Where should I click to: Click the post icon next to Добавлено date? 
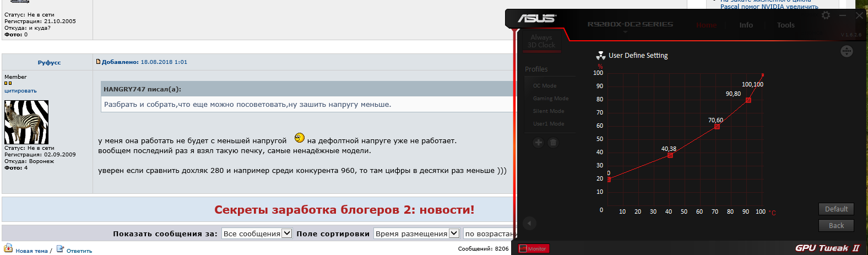click(99, 62)
